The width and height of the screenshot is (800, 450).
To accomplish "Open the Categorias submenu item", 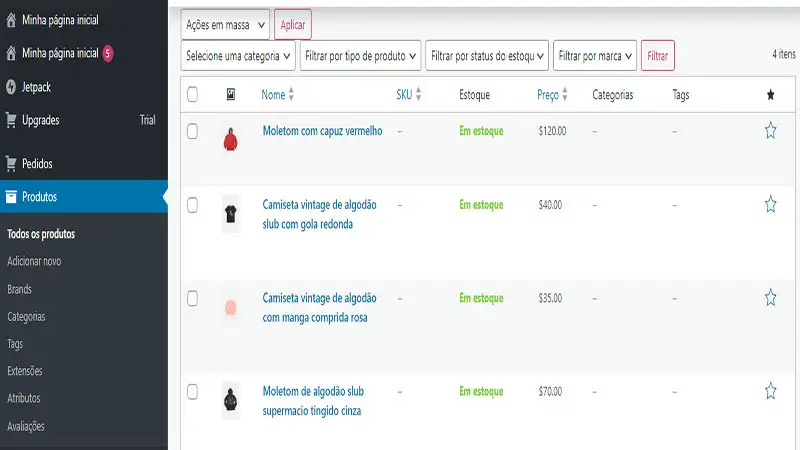I will coord(26,316).
